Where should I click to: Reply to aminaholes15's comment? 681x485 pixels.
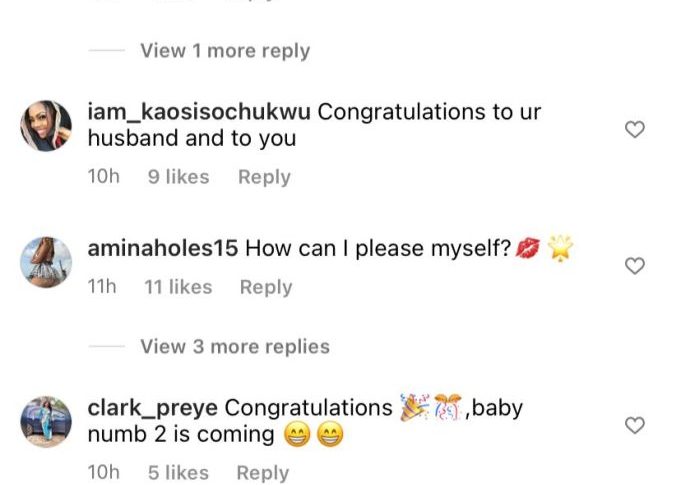click(x=265, y=287)
